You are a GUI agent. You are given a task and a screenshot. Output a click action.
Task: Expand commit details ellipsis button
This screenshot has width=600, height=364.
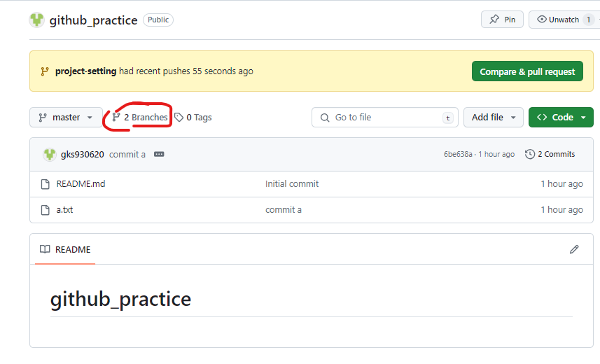pyautogui.click(x=159, y=154)
